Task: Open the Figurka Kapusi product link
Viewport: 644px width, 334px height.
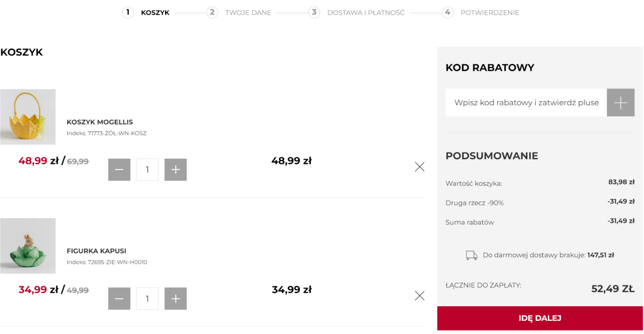Action: [96, 251]
